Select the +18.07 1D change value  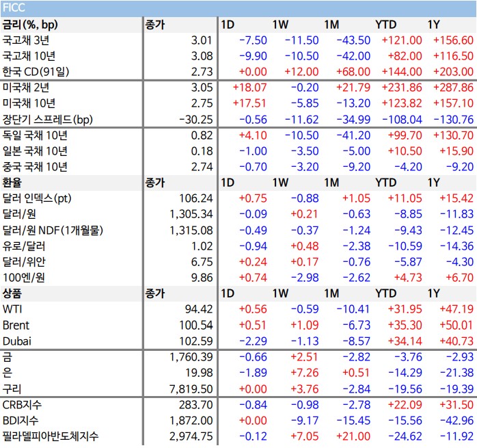pos(249,88)
